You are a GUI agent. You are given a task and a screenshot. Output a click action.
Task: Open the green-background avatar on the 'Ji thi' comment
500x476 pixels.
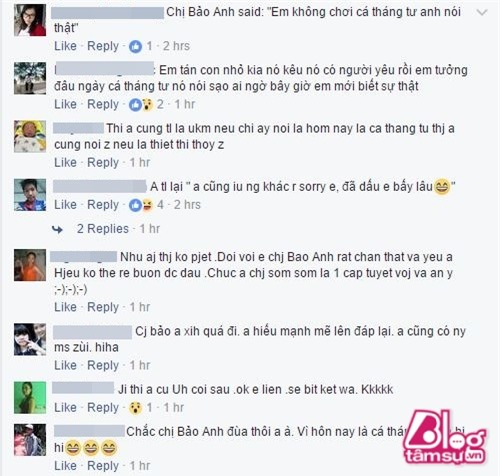point(30,398)
